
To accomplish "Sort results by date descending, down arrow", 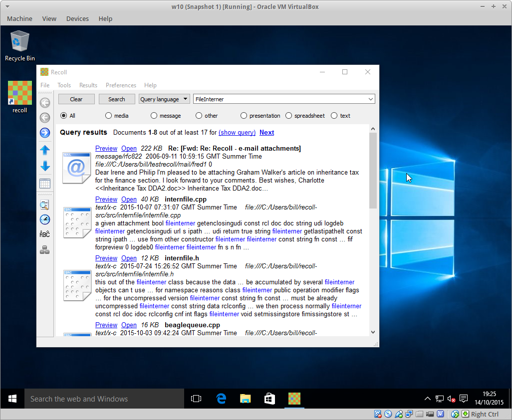I will (x=45, y=166).
